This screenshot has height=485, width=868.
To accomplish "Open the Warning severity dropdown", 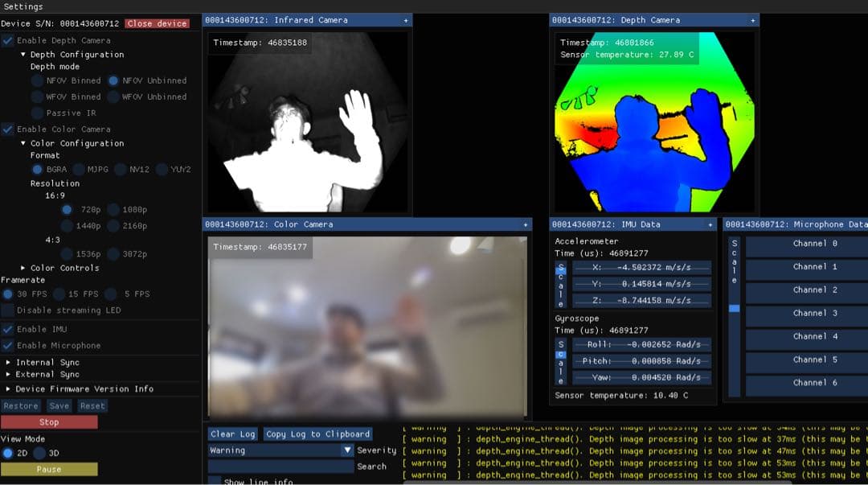I will coord(347,450).
